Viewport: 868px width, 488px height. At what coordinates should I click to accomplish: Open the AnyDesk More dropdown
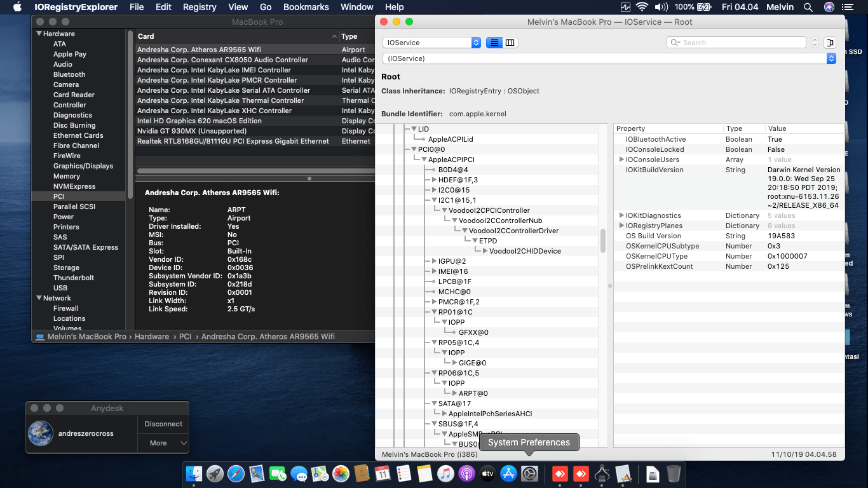click(x=163, y=443)
